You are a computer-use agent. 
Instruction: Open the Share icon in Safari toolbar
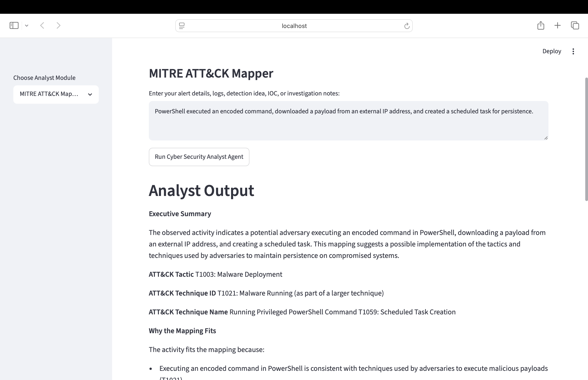(x=541, y=25)
